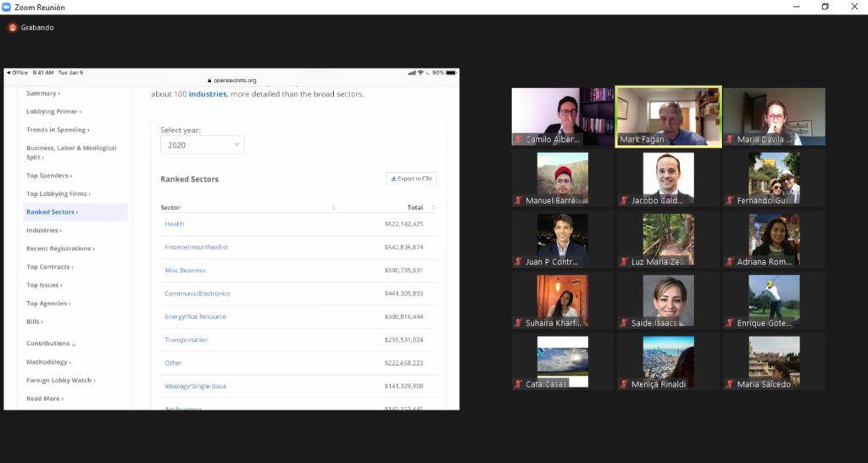Restore down the Zoom window
The width and height of the screenshot is (868, 463).
click(826, 7)
